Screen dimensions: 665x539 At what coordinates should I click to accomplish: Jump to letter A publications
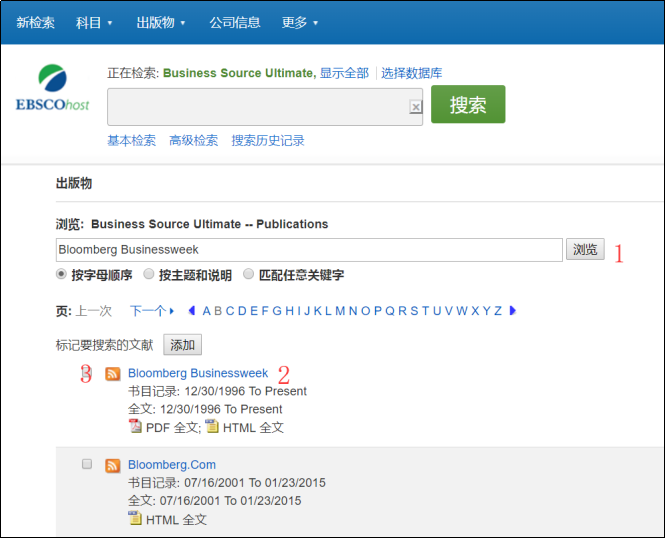(207, 311)
